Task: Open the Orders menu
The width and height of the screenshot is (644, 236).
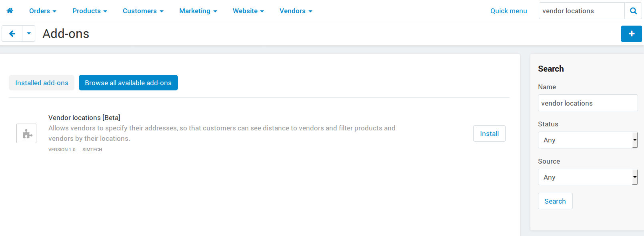Action: (x=43, y=11)
